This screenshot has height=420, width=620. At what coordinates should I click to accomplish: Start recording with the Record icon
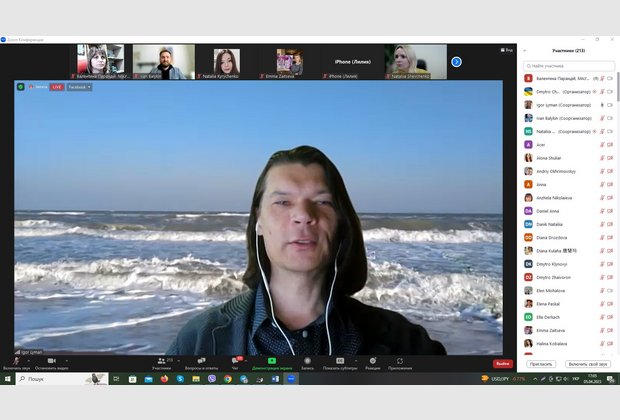pyautogui.click(x=307, y=360)
